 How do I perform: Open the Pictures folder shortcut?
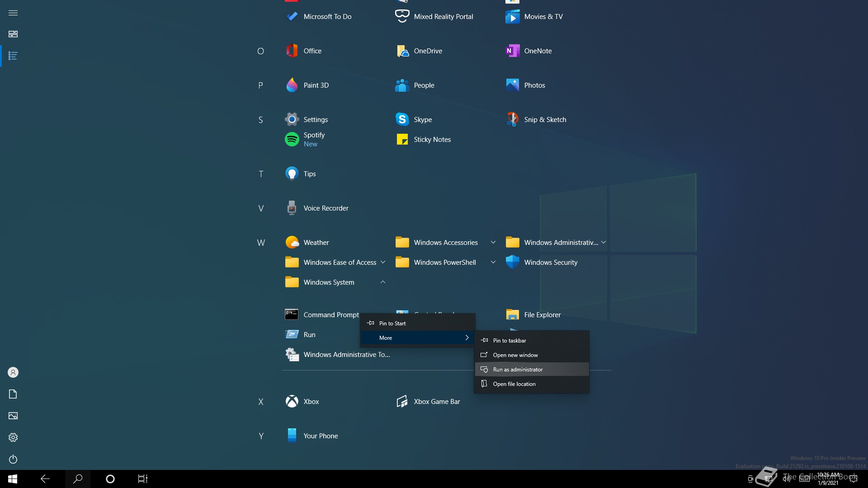coord(13,416)
